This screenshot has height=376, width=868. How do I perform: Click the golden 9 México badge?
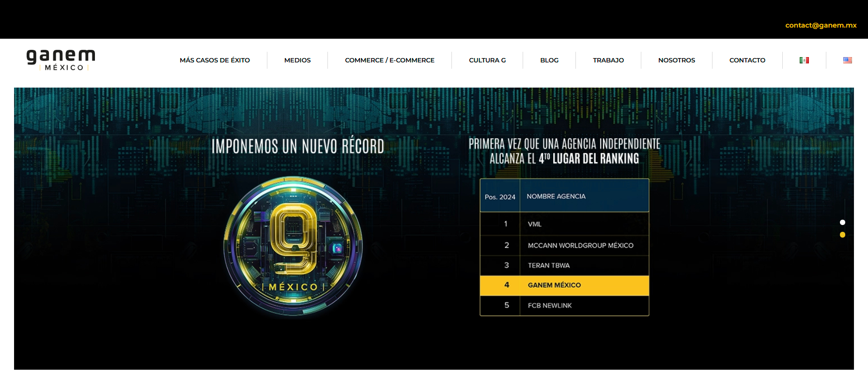pos(293,246)
